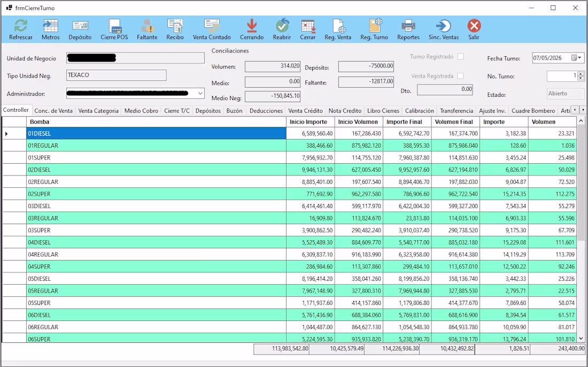Select the Calibración tab
The height and width of the screenshot is (367, 588).
[420, 111]
